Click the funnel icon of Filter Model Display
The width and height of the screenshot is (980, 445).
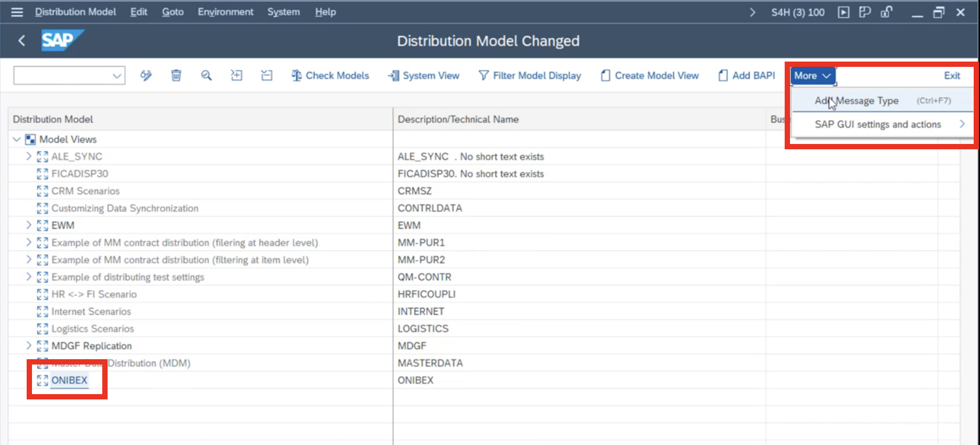pos(483,76)
